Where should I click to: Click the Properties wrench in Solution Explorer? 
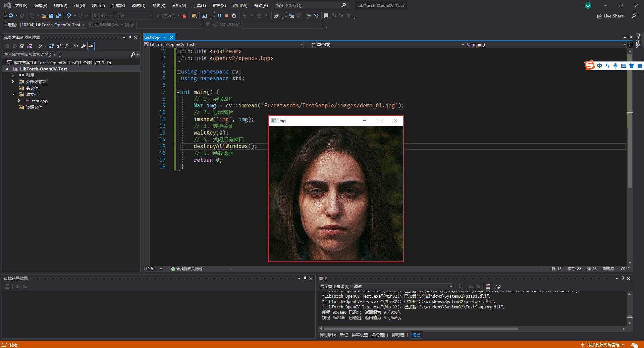pos(84,46)
